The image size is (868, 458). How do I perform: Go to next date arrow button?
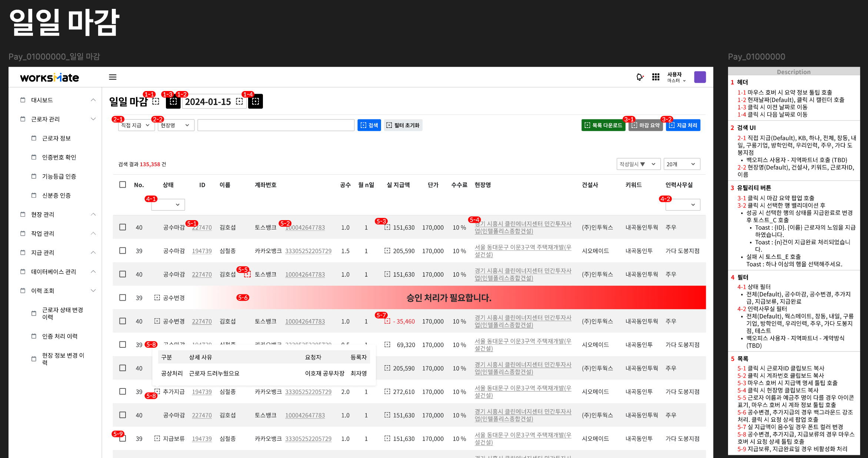256,101
